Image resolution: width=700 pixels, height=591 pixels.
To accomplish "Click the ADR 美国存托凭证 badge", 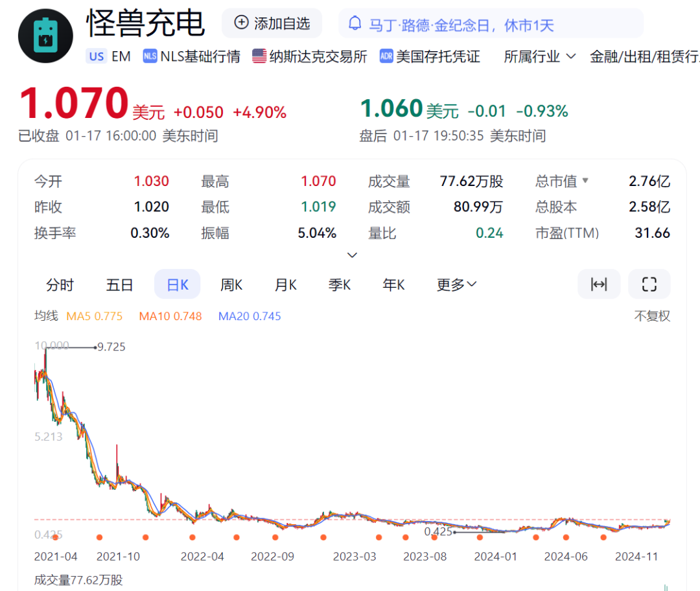I will (386, 56).
